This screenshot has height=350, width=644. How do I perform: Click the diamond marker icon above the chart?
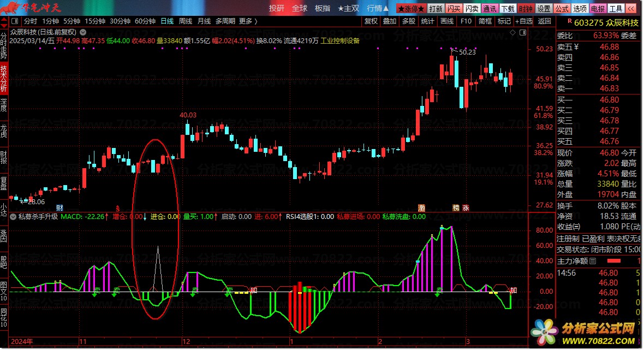[513, 33]
